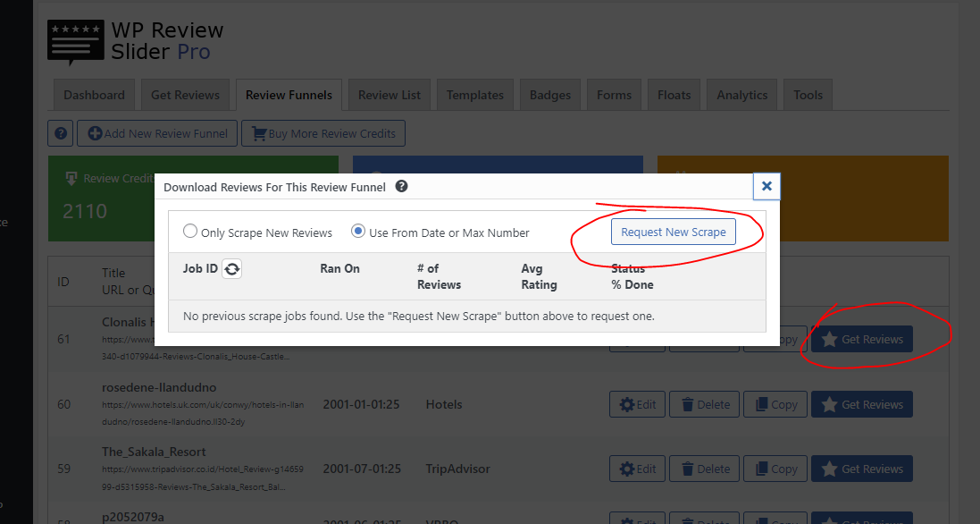This screenshot has width=980, height=524.
Task: Click the 2001-07-01:25 date cell
Action: (x=362, y=469)
